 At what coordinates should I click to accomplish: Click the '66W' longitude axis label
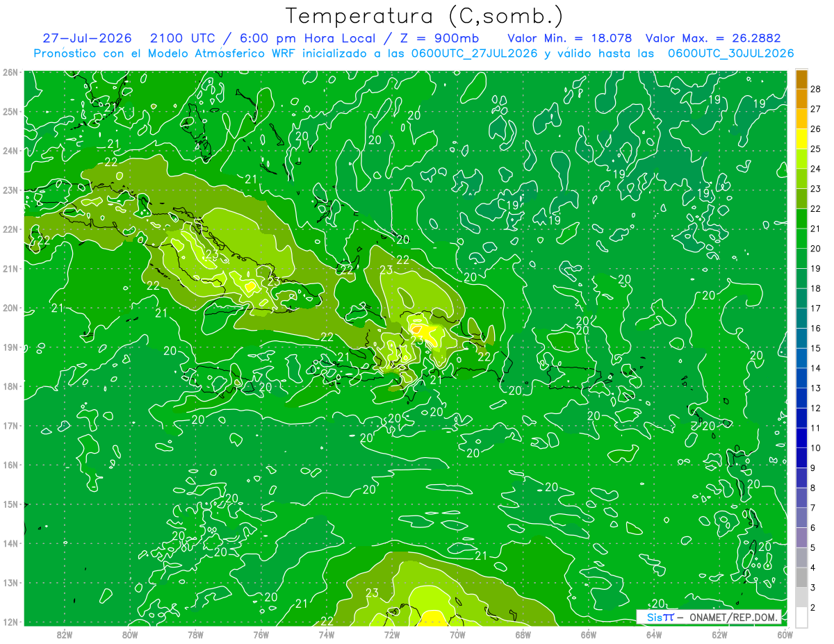589,634
